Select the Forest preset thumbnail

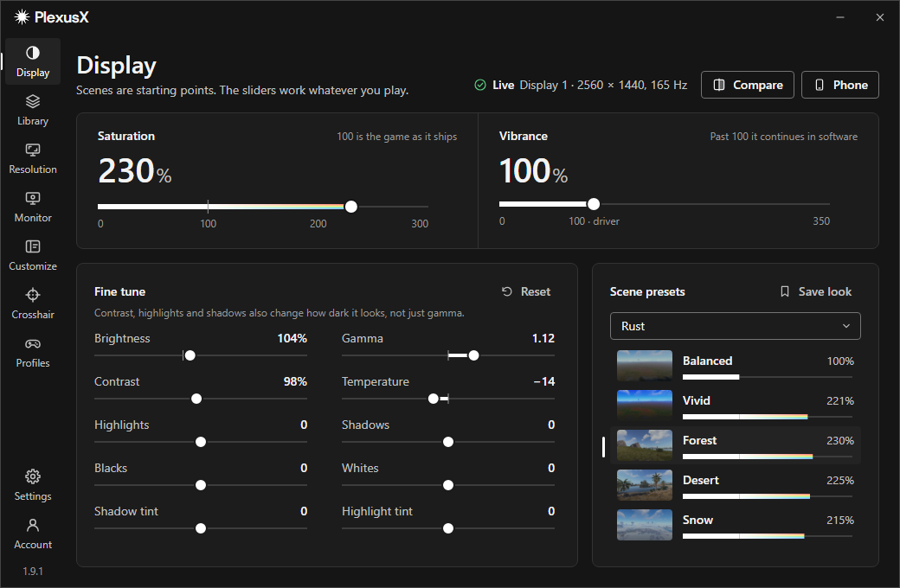[x=645, y=445]
